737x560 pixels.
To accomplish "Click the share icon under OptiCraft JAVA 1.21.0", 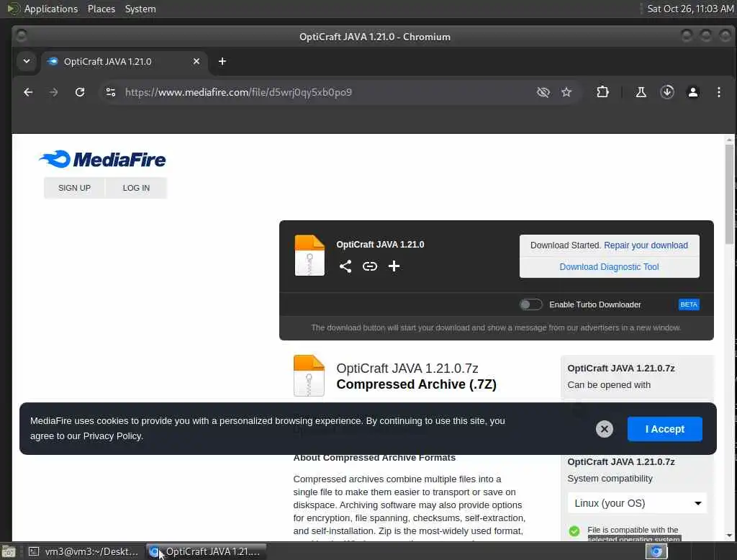I will 345,266.
